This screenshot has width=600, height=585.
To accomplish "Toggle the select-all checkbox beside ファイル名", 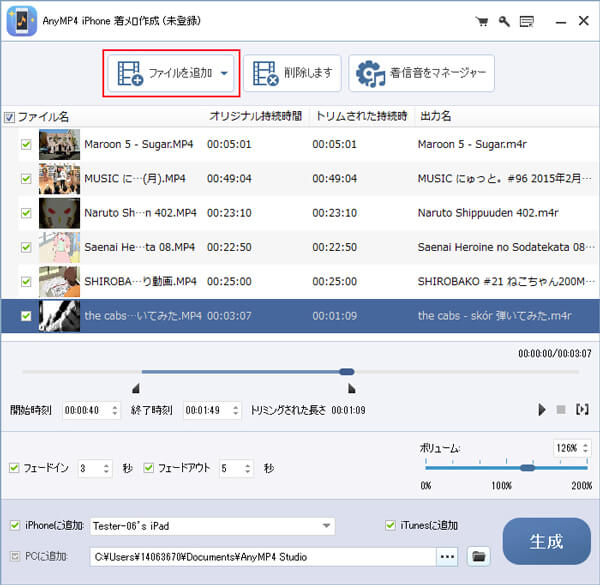I will (x=10, y=117).
